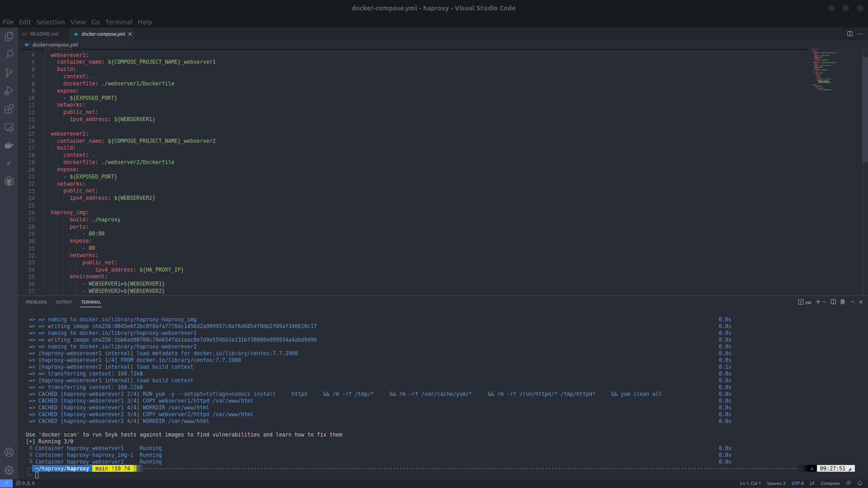
Task: Open the Docker view in activity bar
Action: (x=9, y=145)
